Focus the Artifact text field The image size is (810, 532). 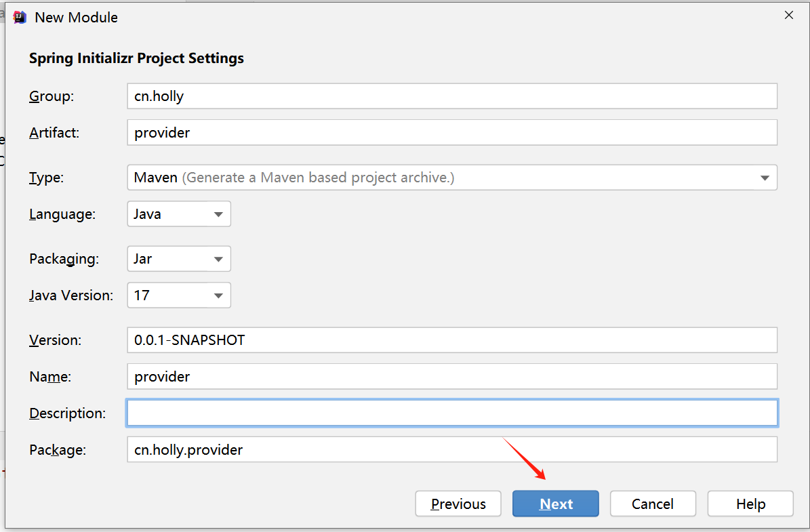click(451, 133)
